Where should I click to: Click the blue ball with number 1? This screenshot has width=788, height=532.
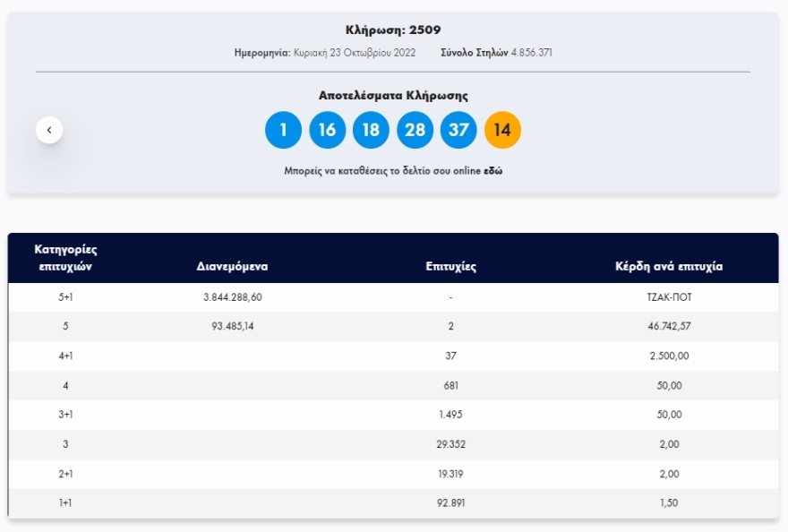pyautogui.click(x=283, y=130)
